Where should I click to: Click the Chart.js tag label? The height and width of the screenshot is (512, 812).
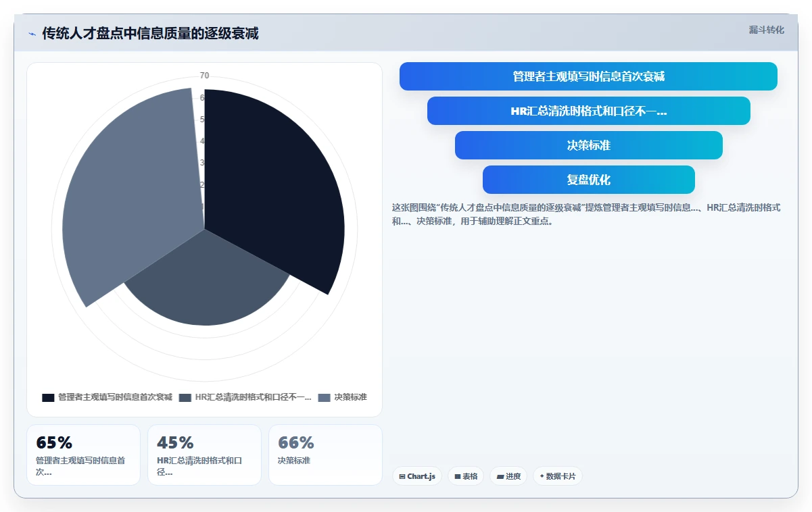pyautogui.click(x=421, y=476)
